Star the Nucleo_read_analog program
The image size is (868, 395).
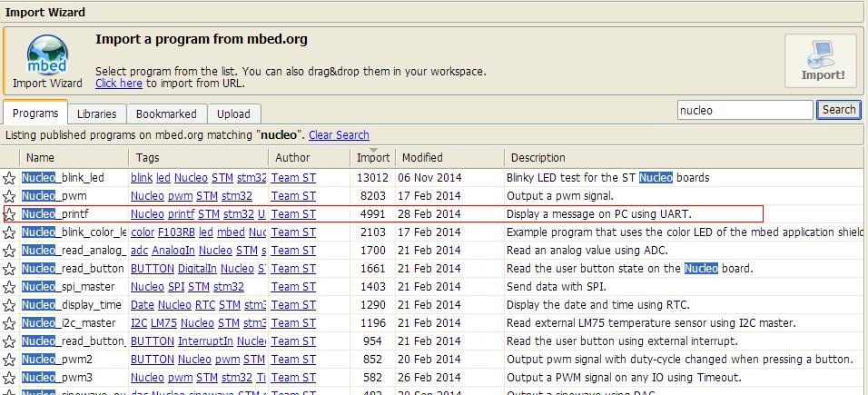tap(9, 251)
